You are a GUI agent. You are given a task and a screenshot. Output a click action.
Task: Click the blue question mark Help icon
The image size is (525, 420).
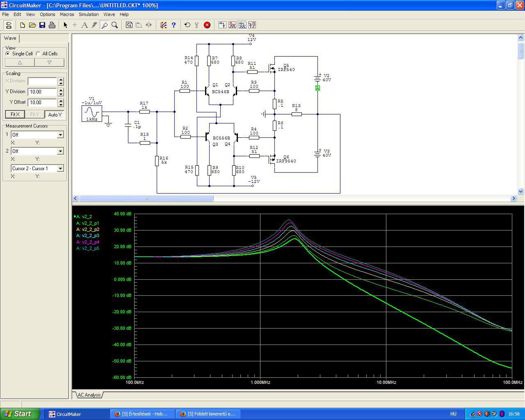[x=173, y=25]
